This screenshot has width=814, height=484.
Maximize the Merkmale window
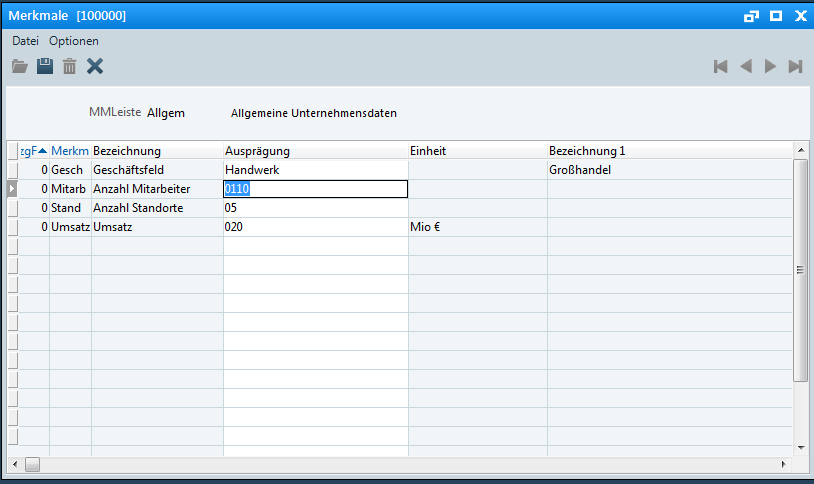[776, 16]
